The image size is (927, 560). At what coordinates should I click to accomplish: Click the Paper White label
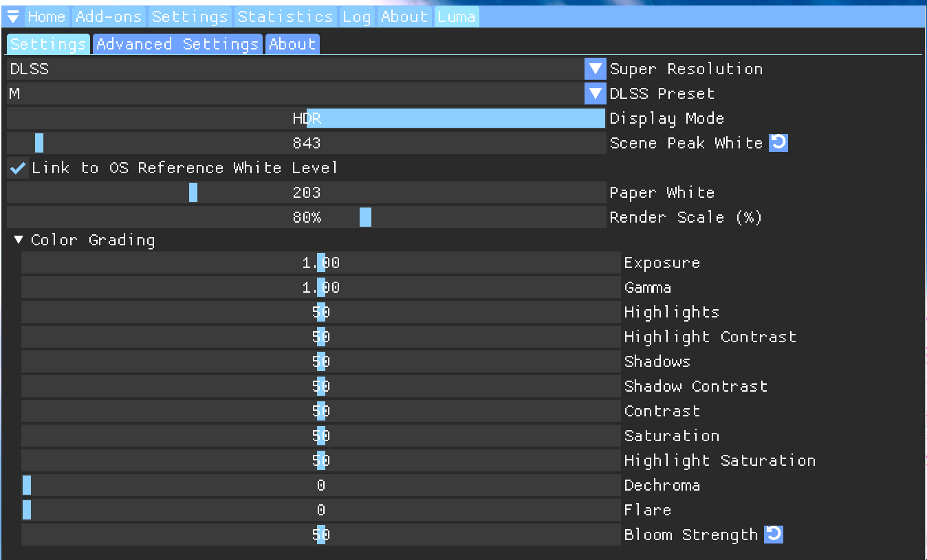pyautogui.click(x=662, y=192)
